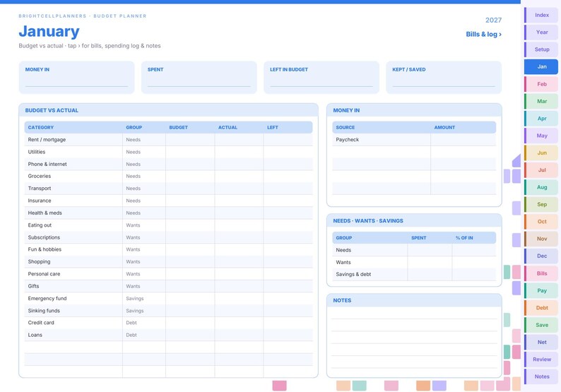Click the Savings & debt % of in cell

point(474,274)
